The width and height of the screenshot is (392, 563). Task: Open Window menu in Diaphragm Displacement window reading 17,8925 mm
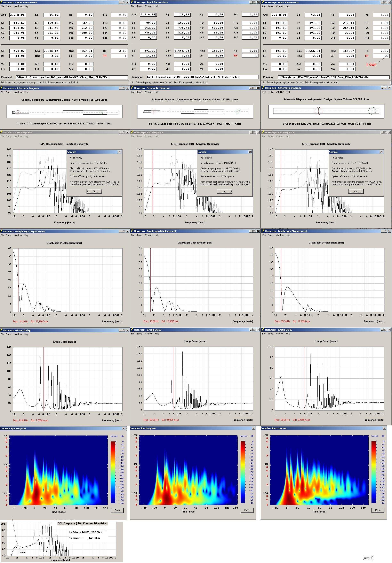click(x=148, y=235)
